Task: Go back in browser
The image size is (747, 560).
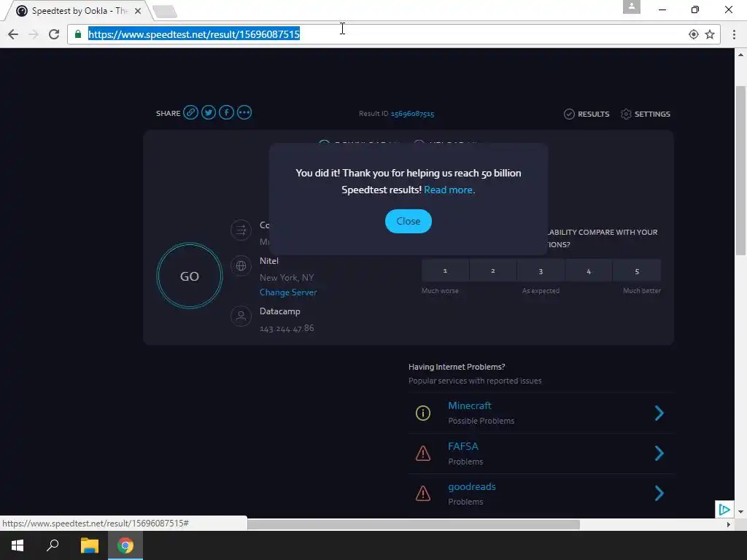Action: pos(13,34)
